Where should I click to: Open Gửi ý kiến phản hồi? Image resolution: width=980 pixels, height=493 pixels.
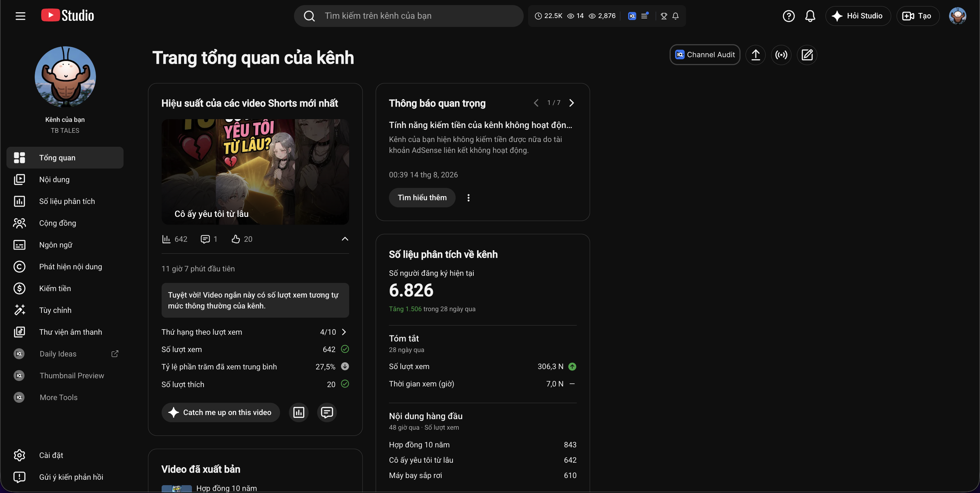(65, 477)
